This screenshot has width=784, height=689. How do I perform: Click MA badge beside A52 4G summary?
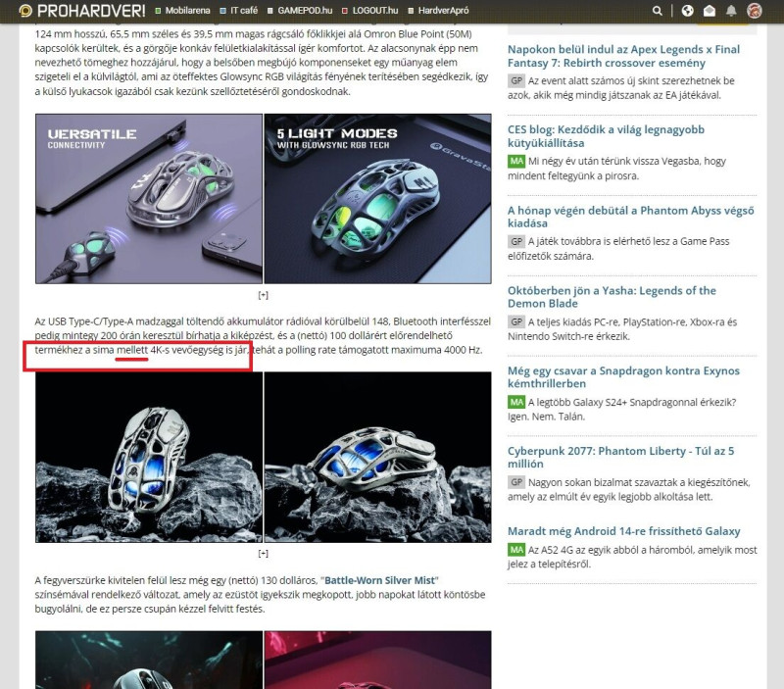click(x=516, y=550)
